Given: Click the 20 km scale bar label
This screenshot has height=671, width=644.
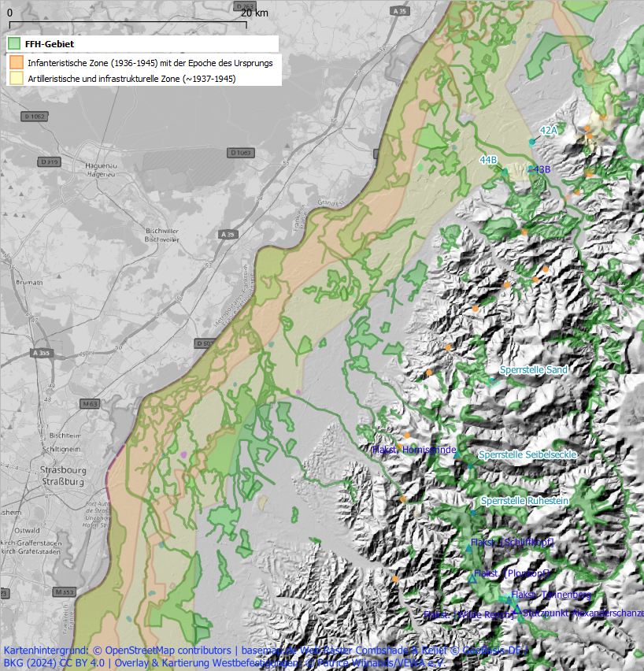Looking at the screenshot, I should [254, 13].
